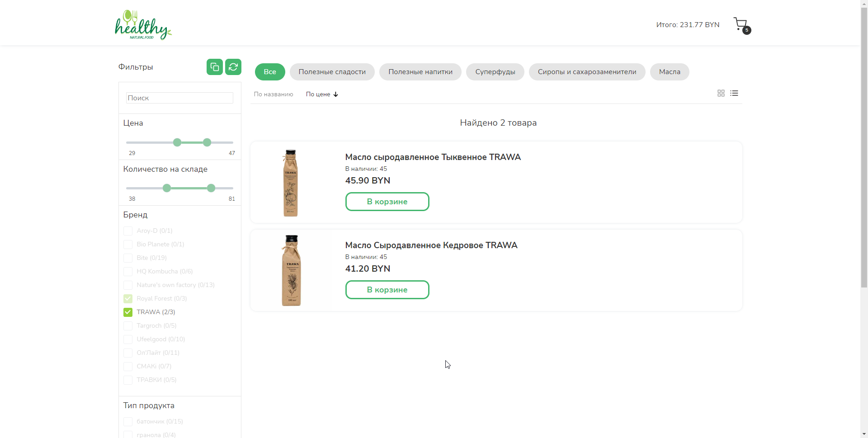Check the СМАКі brand checkbox
The height and width of the screenshot is (438, 868).
(128, 367)
